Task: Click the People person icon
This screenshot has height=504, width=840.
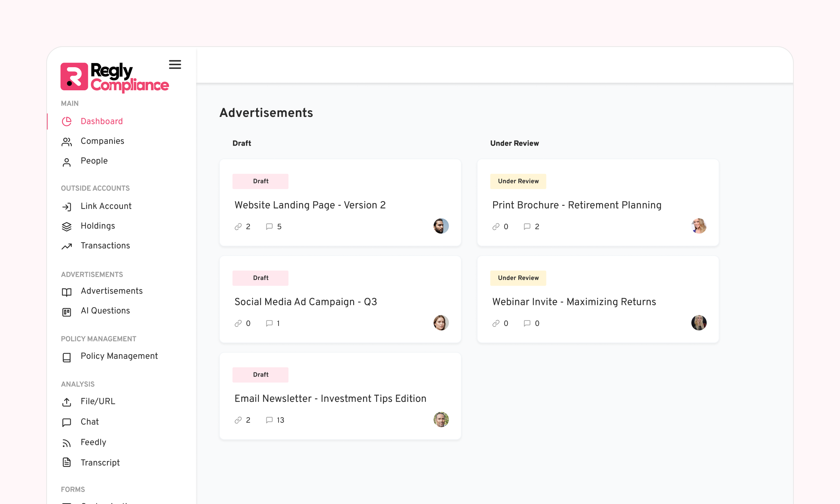Action: (x=66, y=162)
